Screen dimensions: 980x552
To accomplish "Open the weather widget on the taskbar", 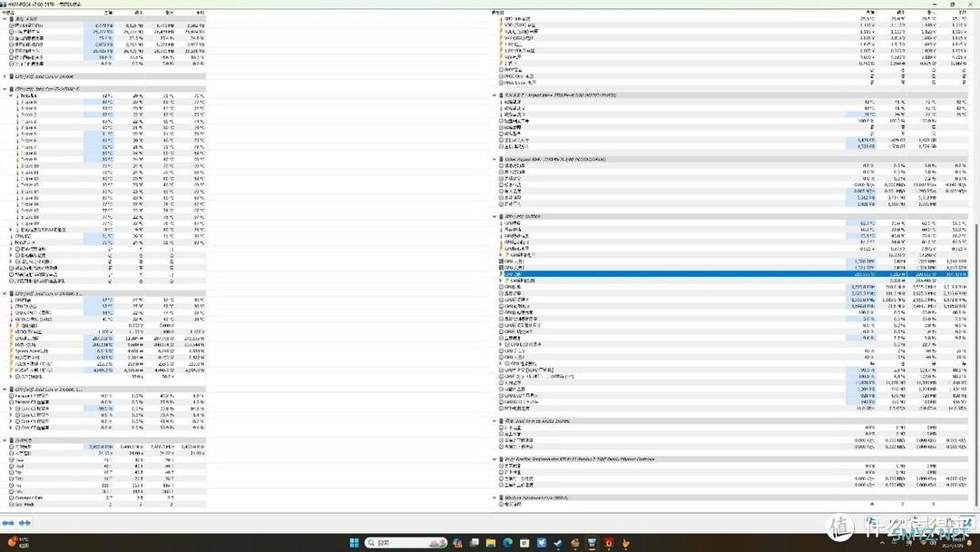I will (19, 542).
